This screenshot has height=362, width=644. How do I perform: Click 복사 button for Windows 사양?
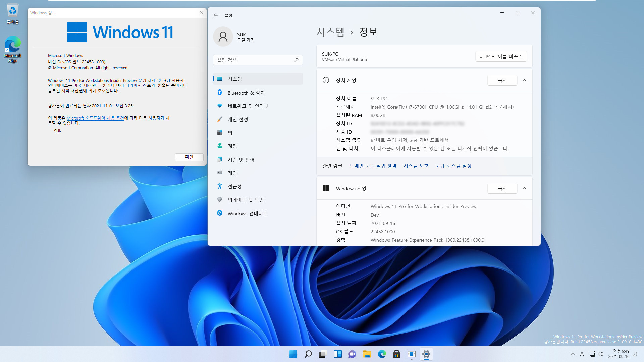(502, 188)
